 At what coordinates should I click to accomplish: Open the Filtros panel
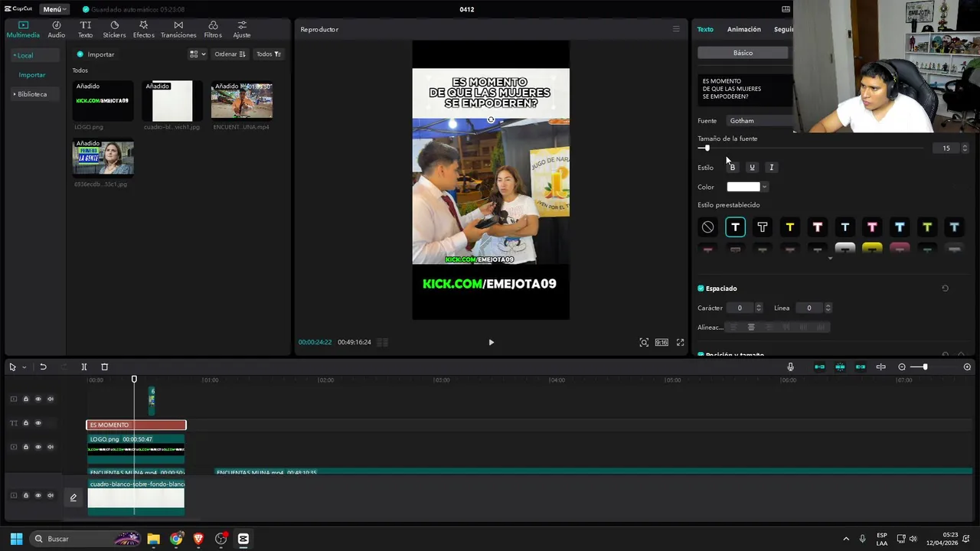tap(213, 29)
